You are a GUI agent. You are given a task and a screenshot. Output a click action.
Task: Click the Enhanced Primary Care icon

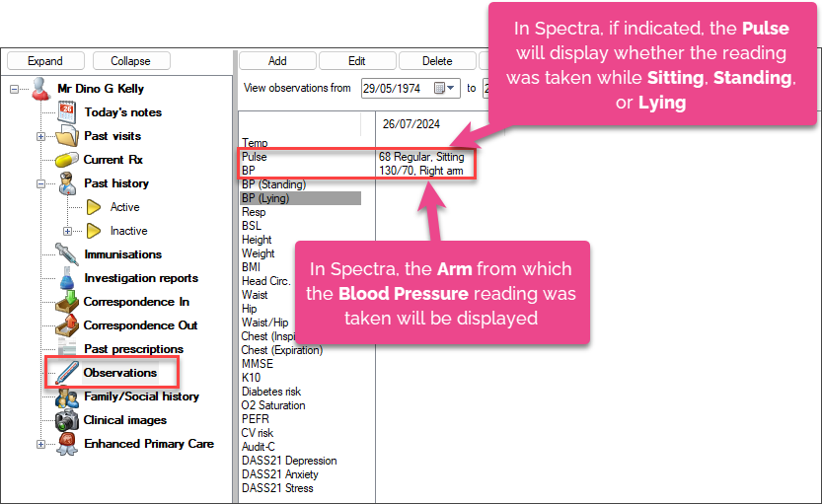[x=66, y=444]
